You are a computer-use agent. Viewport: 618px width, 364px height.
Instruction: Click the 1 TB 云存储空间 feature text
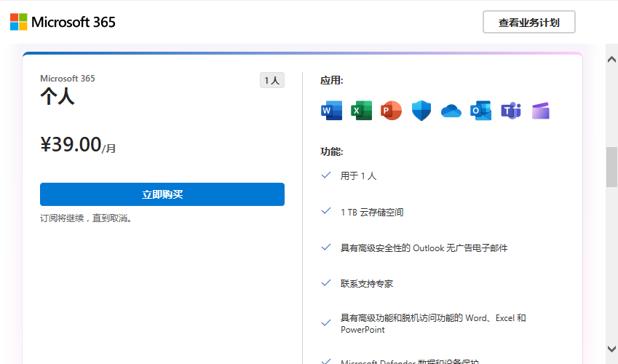(372, 212)
